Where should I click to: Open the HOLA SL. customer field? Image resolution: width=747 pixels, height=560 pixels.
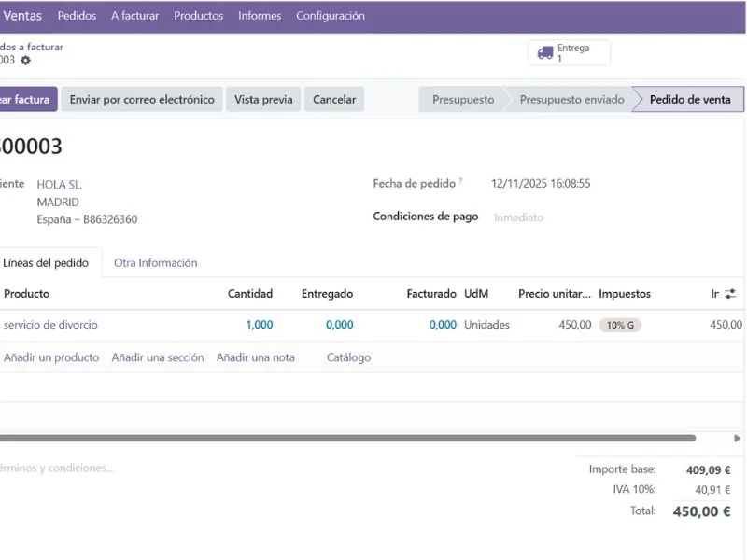(x=59, y=184)
